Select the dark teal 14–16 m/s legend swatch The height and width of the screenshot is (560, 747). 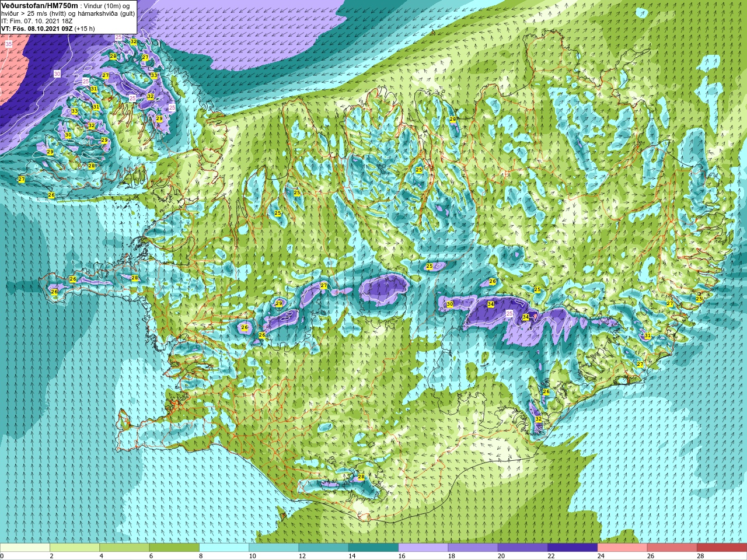click(x=373, y=548)
